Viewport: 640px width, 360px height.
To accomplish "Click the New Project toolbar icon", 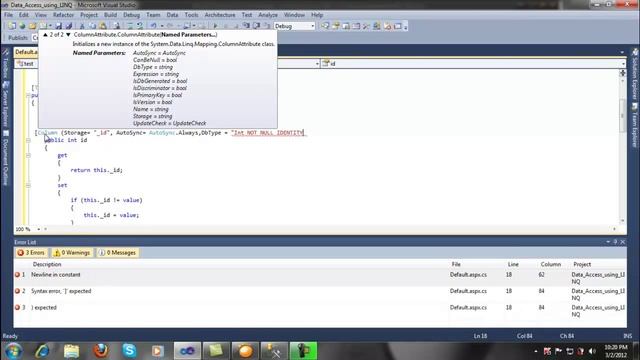I will point(12,26).
